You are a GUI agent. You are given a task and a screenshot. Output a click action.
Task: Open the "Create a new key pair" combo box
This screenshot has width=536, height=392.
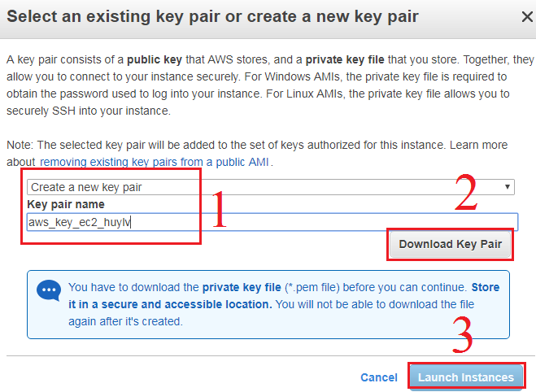click(x=268, y=187)
